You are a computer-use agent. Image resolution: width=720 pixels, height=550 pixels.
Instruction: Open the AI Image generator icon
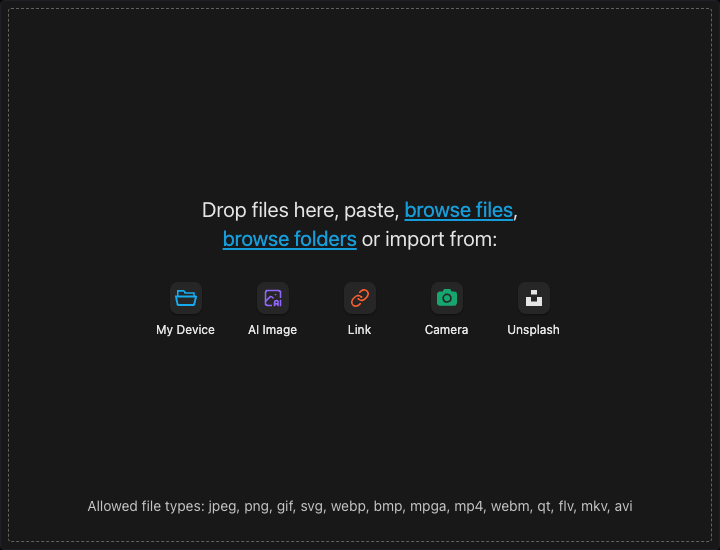[273, 297]
